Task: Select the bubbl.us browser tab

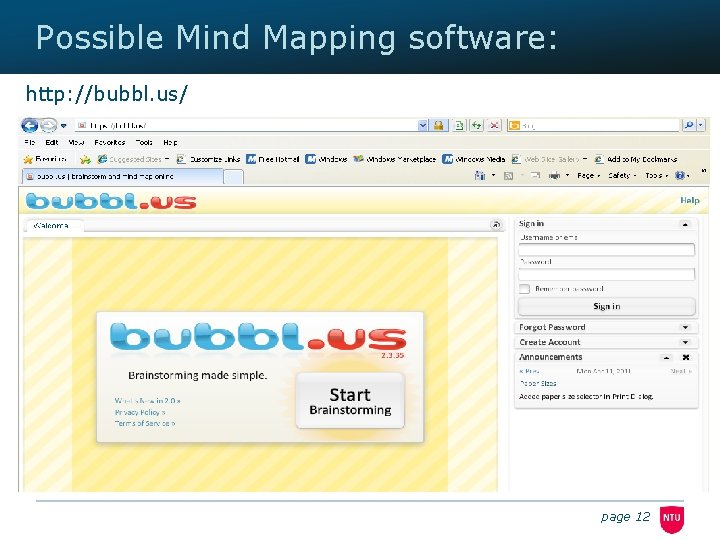Action: point(123,176)
